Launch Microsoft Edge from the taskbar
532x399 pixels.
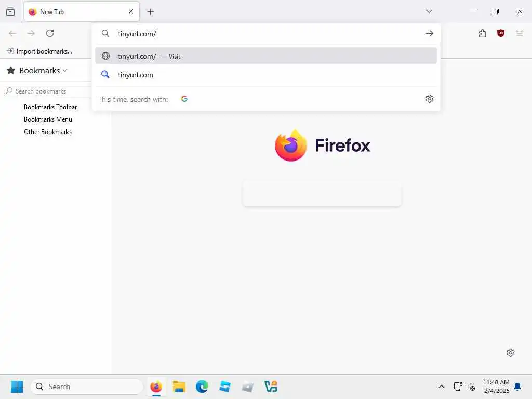tap(202, 387)
